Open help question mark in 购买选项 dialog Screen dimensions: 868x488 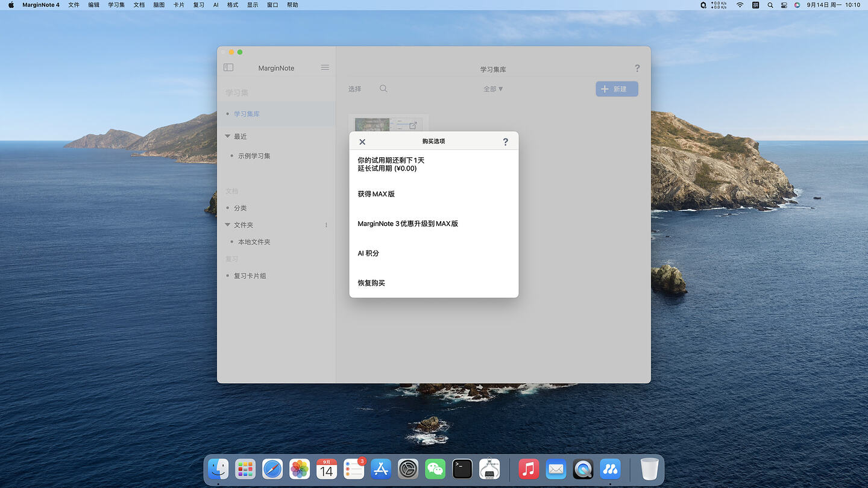(x=505, y=142)
